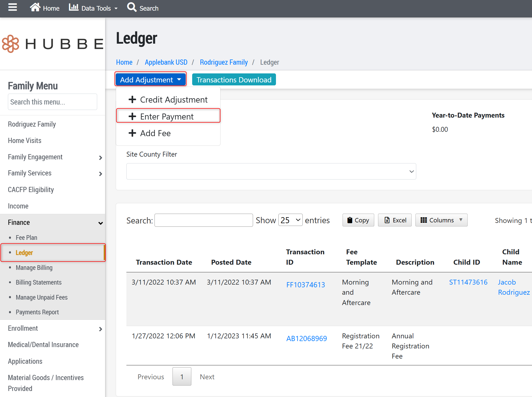The height and width of the screenshot is (397, 532).
Task: Click plus icon beside Credit Adjustment
Action: click(132, 100)
